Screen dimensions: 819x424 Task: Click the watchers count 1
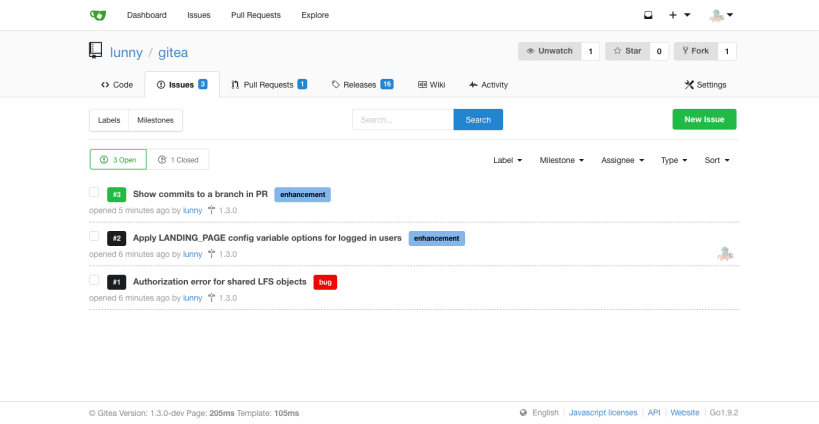point(590,51)
